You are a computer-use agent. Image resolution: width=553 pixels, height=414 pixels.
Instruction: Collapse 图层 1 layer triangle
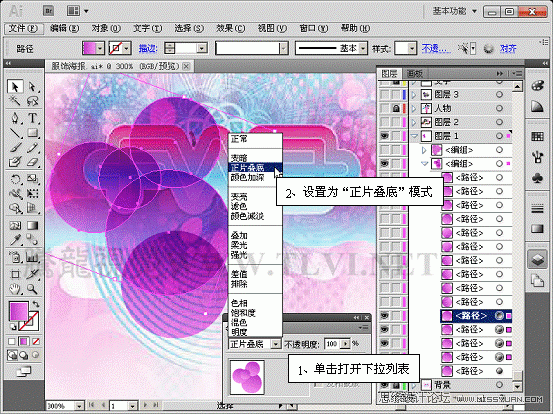pos(414,136)
